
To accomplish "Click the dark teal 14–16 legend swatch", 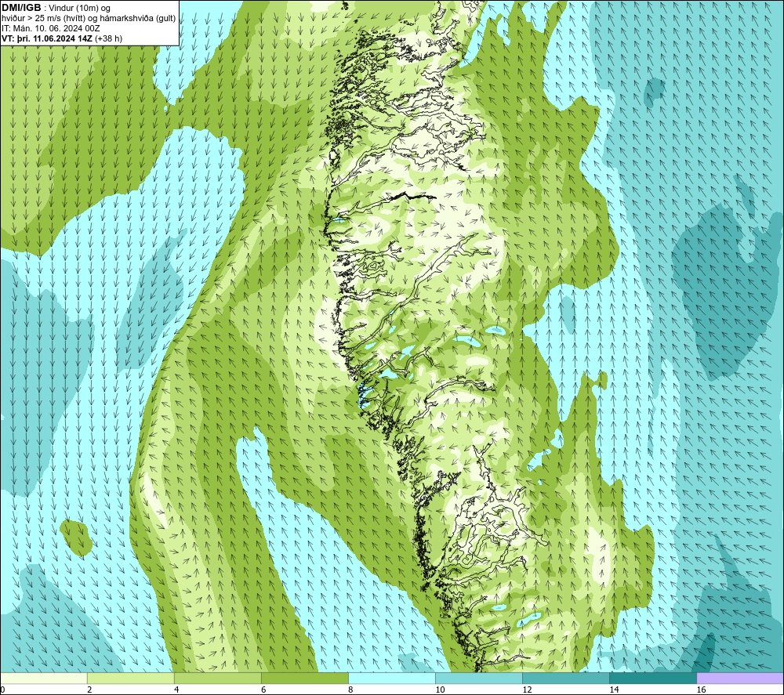I will coord(652,678).
